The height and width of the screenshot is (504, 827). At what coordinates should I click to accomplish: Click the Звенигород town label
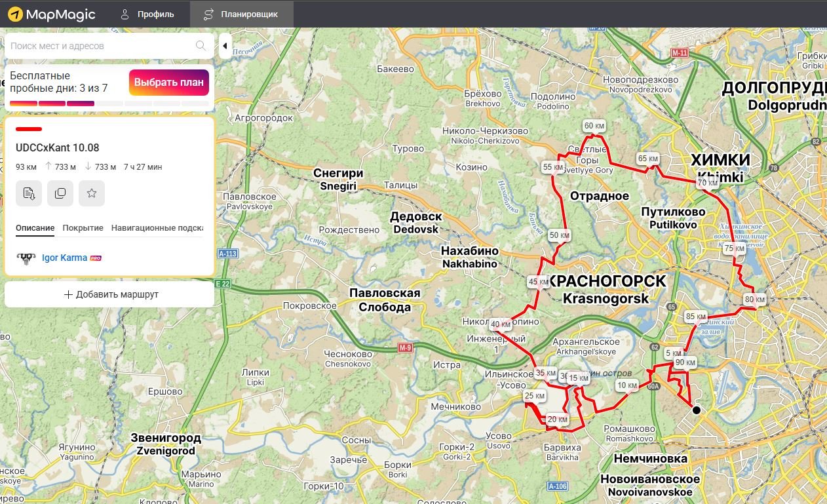(x=166, y=444)
